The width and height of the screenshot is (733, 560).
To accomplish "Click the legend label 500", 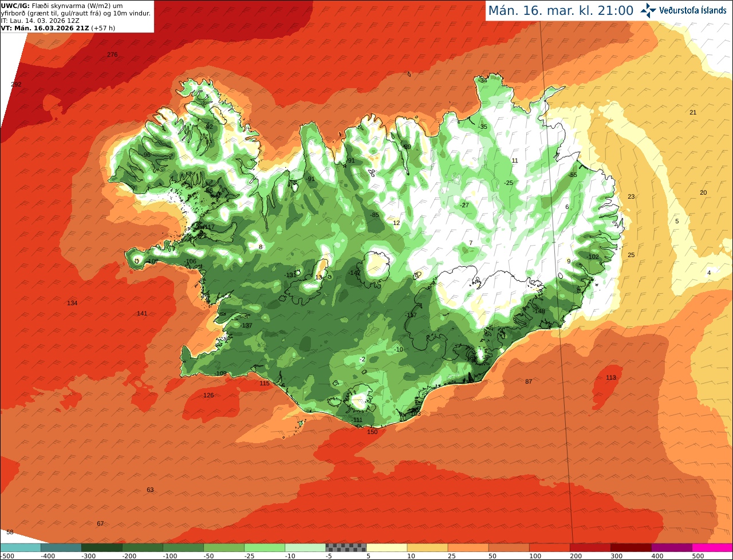I will click(698, 556).
